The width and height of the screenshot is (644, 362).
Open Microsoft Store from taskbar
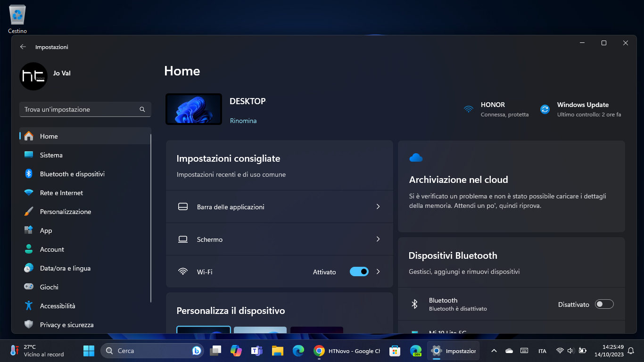click(395, 351)
